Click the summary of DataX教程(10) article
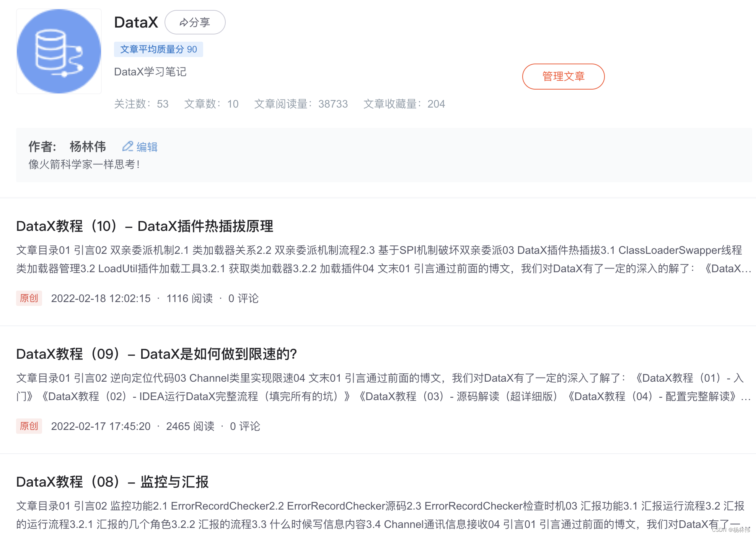 (383, 259)
